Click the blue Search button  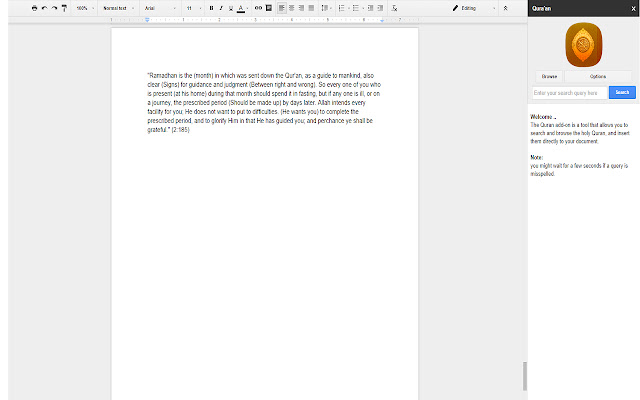(622, 92)
